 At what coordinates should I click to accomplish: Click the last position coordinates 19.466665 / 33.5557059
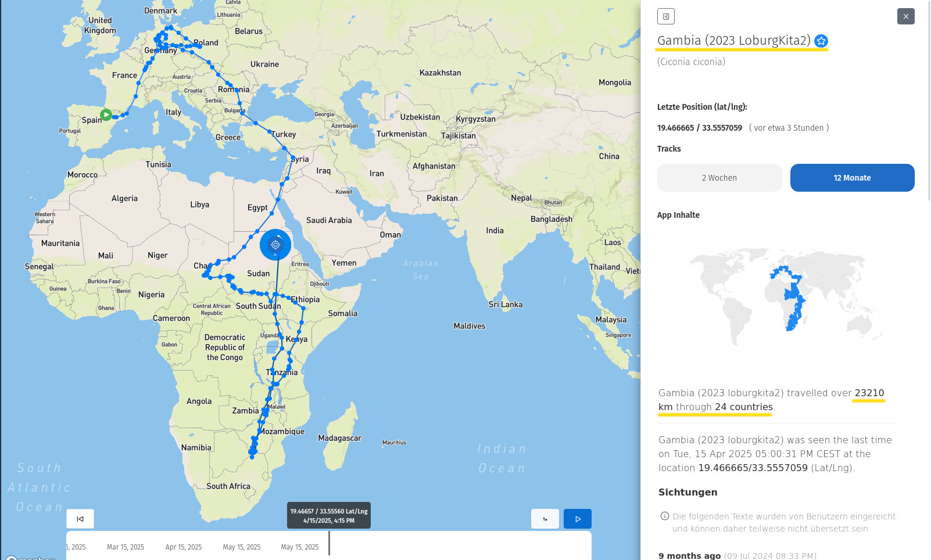699,128
